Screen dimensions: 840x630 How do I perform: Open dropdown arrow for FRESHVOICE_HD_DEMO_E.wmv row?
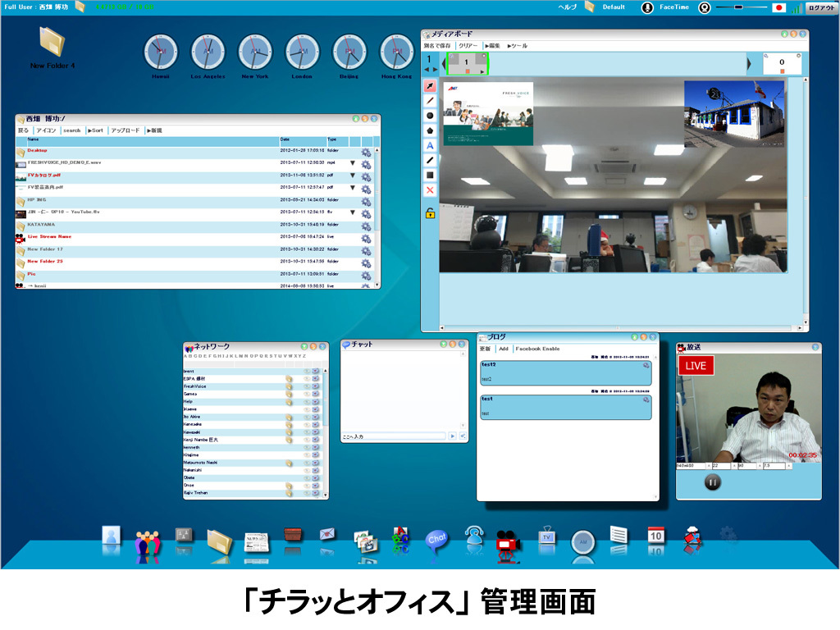tap(353, 163)
